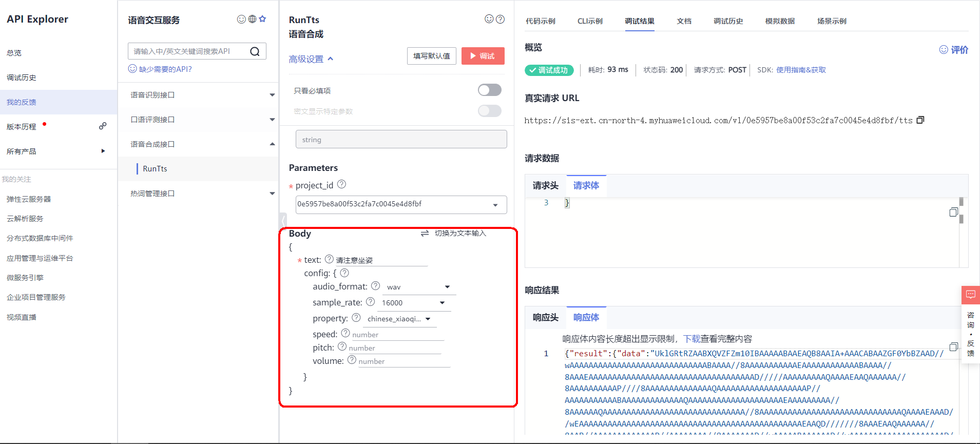Show help for the project_id parameter
Viewport: 980px width, 444px height.
pyautogui.click(x=341, y=184)
